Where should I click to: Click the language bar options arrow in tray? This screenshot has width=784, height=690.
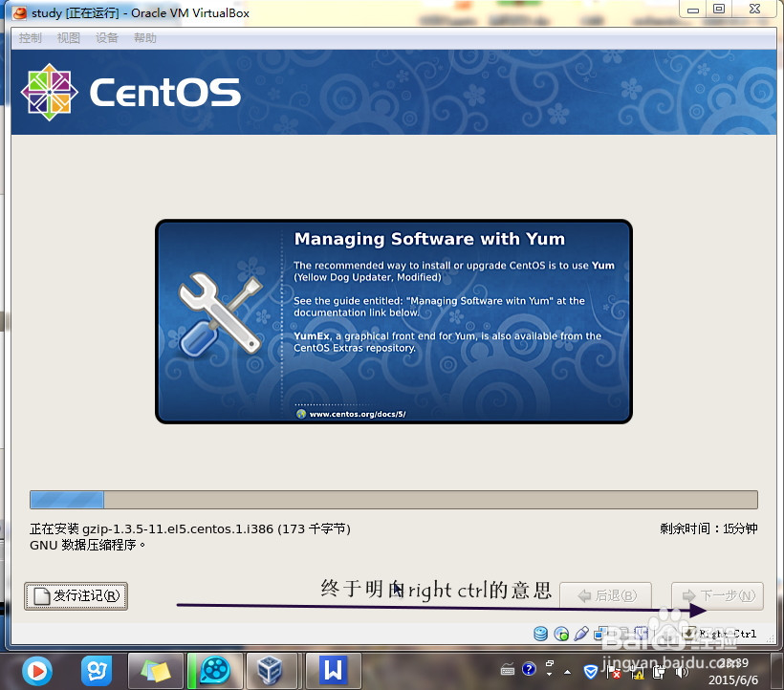(550, 674)
